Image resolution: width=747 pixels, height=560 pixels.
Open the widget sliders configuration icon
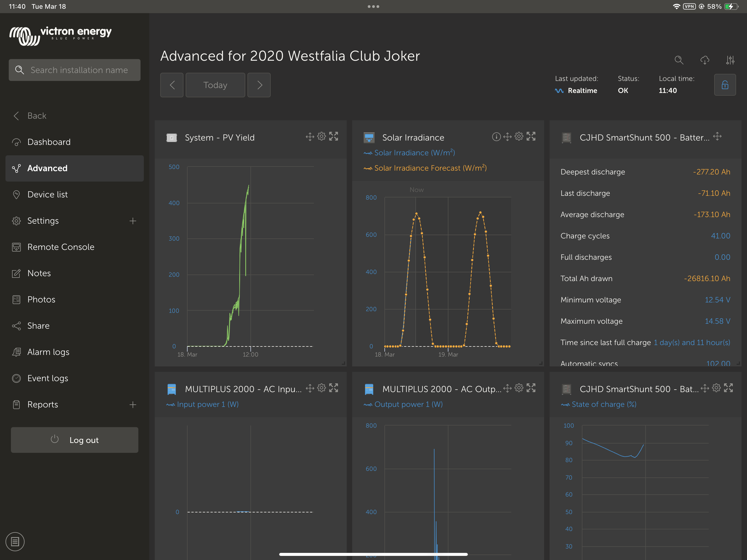[x=730, y=60]
